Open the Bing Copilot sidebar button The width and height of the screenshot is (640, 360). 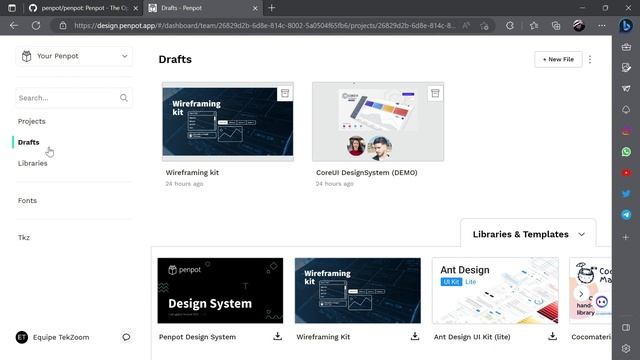pos(626,26)
